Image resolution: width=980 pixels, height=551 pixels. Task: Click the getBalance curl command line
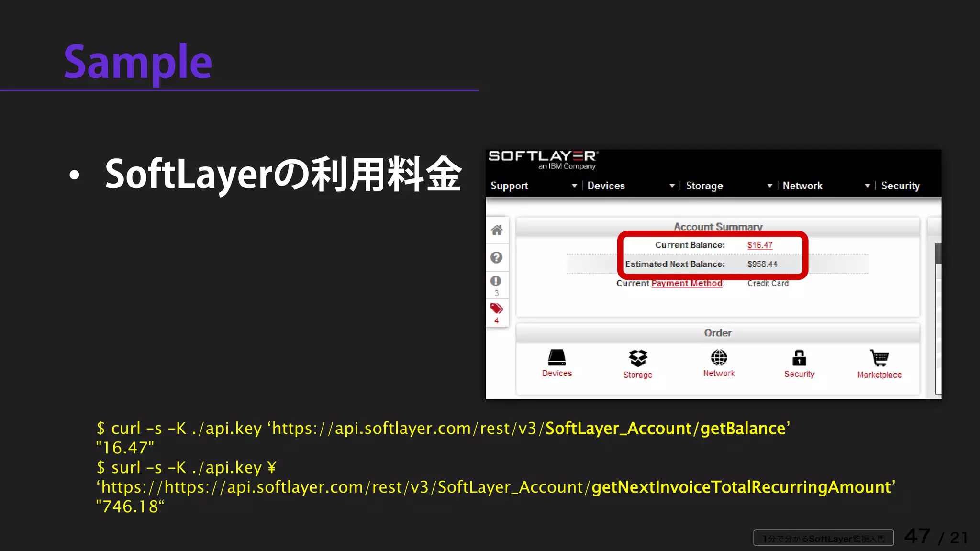tap(443, 429)
